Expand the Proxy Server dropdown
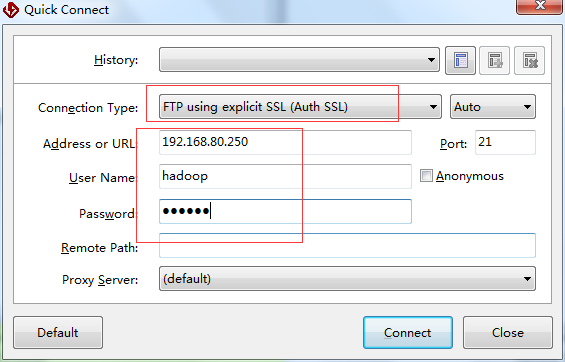 [347, 278]
